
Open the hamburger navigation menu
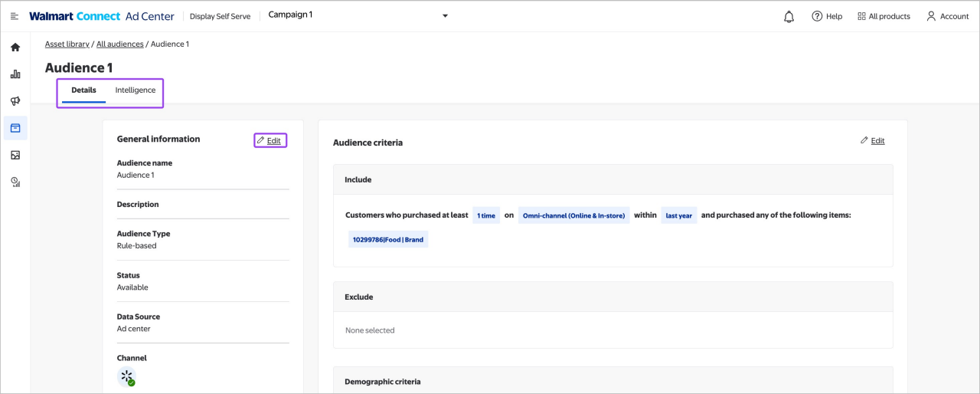click(x=14, y=16)
